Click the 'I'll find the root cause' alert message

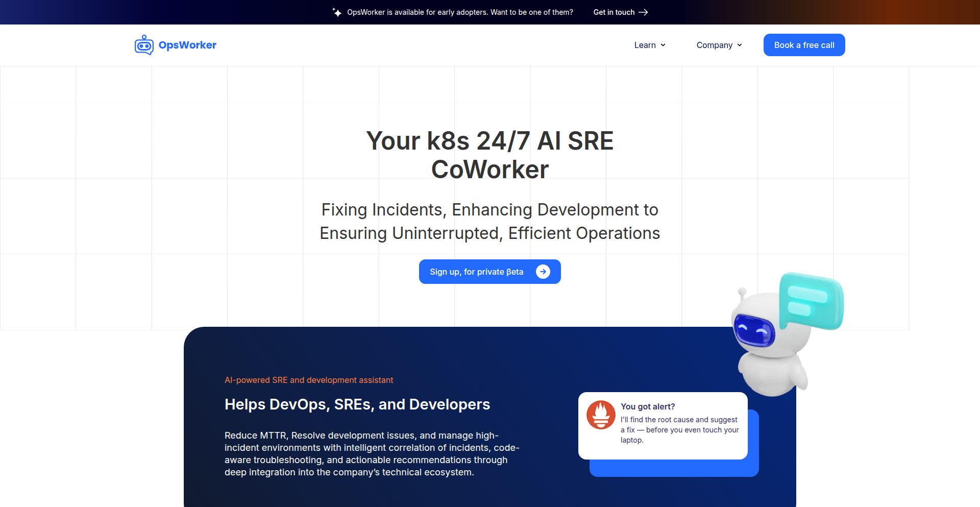680,430
